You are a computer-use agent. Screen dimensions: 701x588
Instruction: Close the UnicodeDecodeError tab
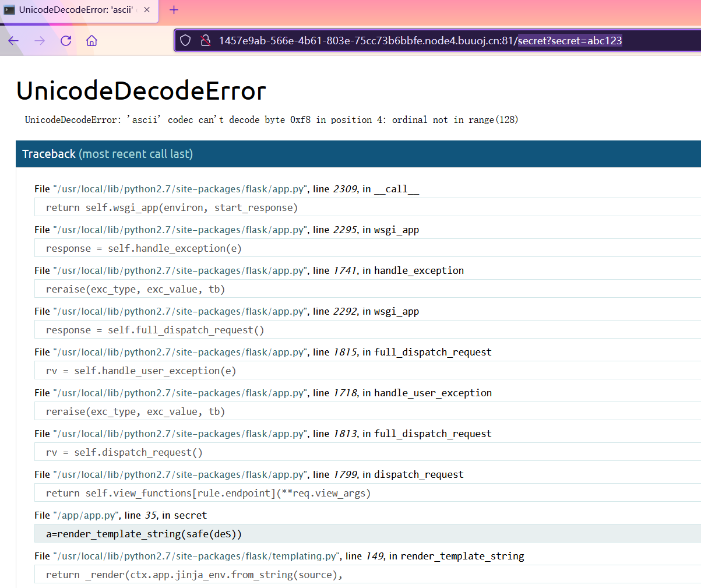point(147,10)
